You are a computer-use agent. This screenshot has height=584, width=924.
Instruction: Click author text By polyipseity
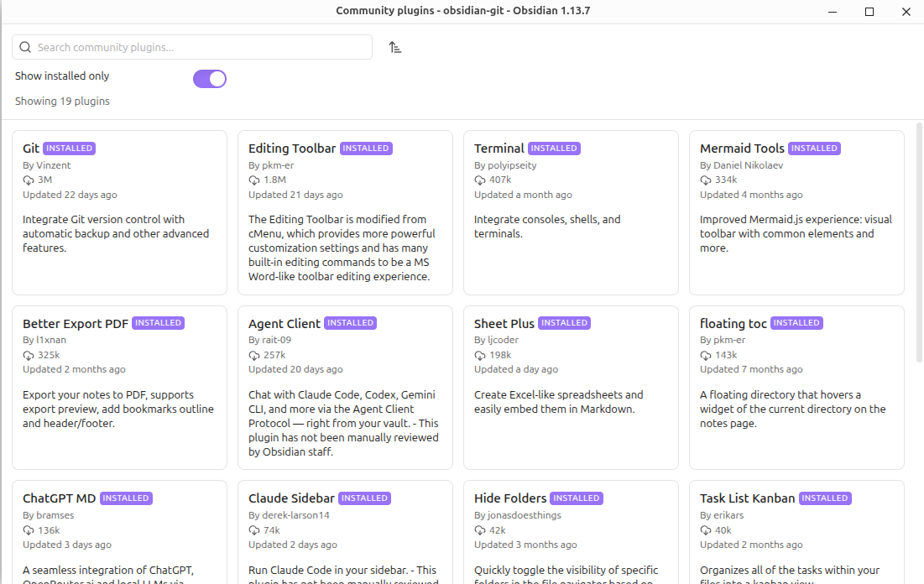pos(505,165)
